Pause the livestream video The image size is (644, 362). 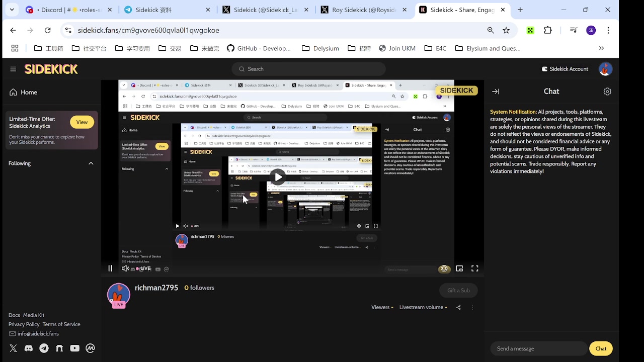110,268
